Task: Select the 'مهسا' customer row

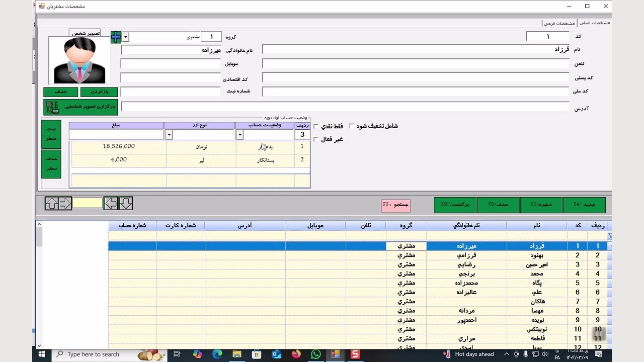Action: [358, 311]
